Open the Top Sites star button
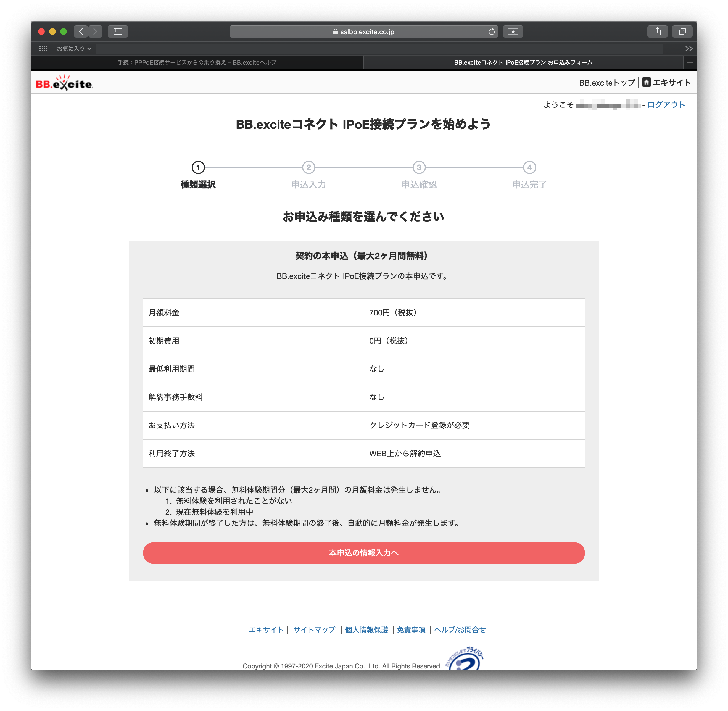The image size is (728, 711). point(513,31)
